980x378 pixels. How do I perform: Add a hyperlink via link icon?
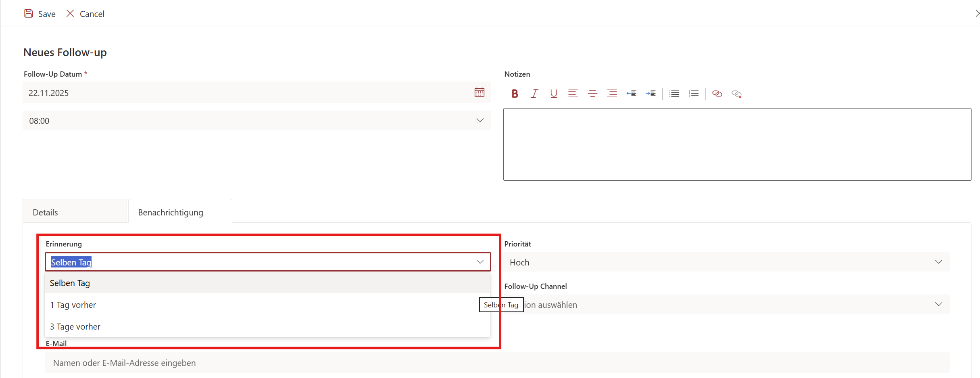pyautogui.click(x=717, y=94)
